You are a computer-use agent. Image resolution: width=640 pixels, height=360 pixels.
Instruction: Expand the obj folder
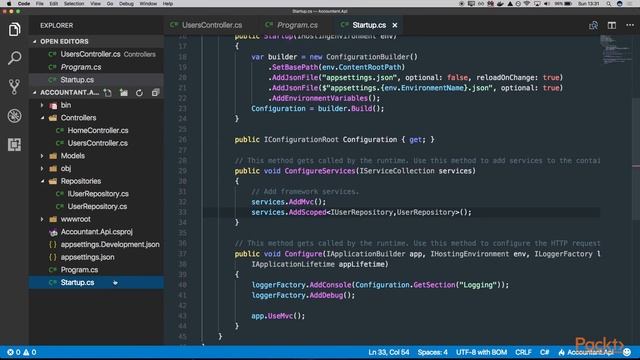pyautogui.click(x=42, y=169)
